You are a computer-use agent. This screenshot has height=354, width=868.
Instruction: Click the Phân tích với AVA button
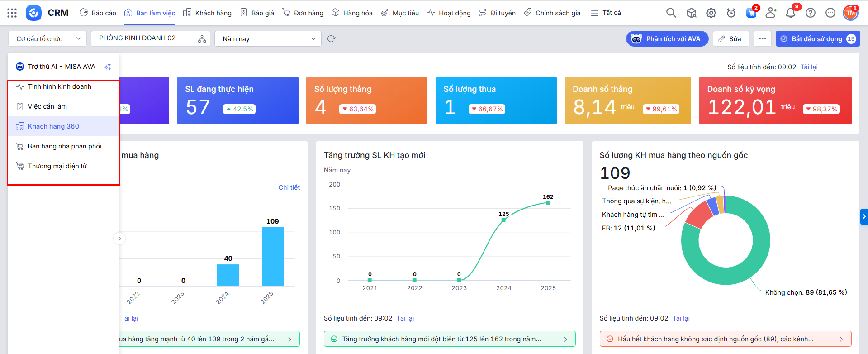(667, 39)
